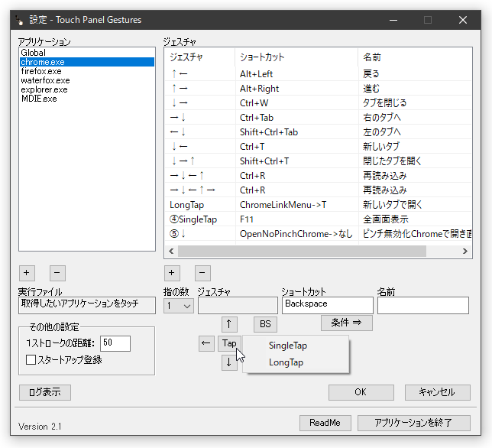Close the Touch Panel Gestures window
The height and width of the screenshot is (448, 492).
pos(463,20)
